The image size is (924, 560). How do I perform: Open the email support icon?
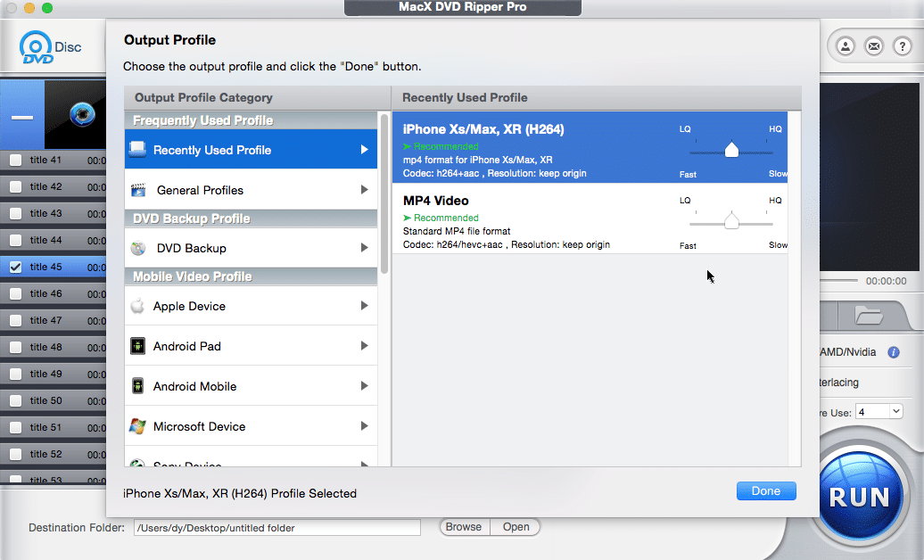point(873,45)
